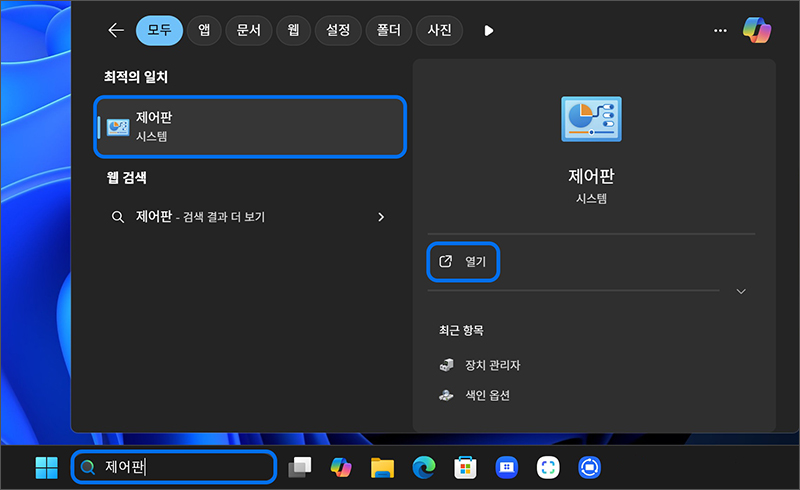The height and width of the screenshot is (490, 800).
Task: Show more filters with the play arrow
Action: point(488,31)
